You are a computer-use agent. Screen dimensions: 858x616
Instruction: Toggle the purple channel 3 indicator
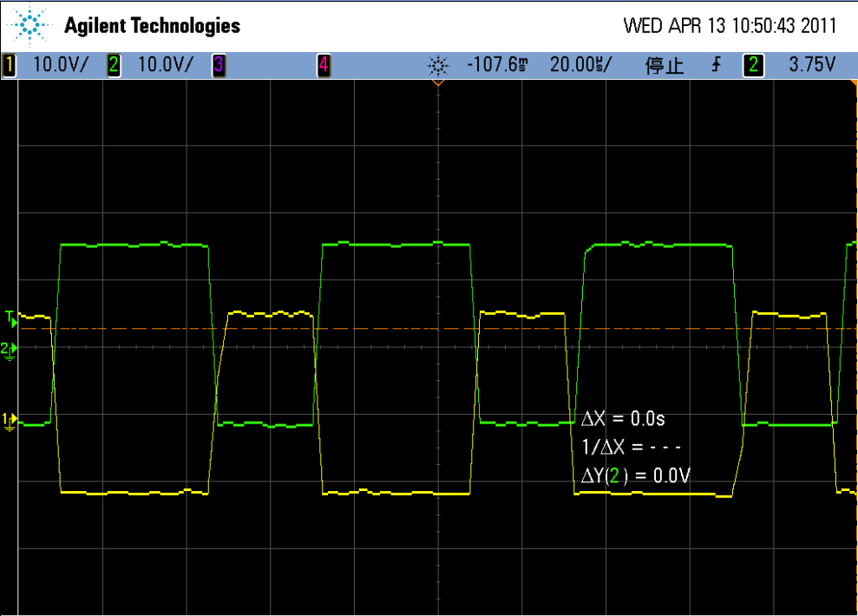[219, 65]
